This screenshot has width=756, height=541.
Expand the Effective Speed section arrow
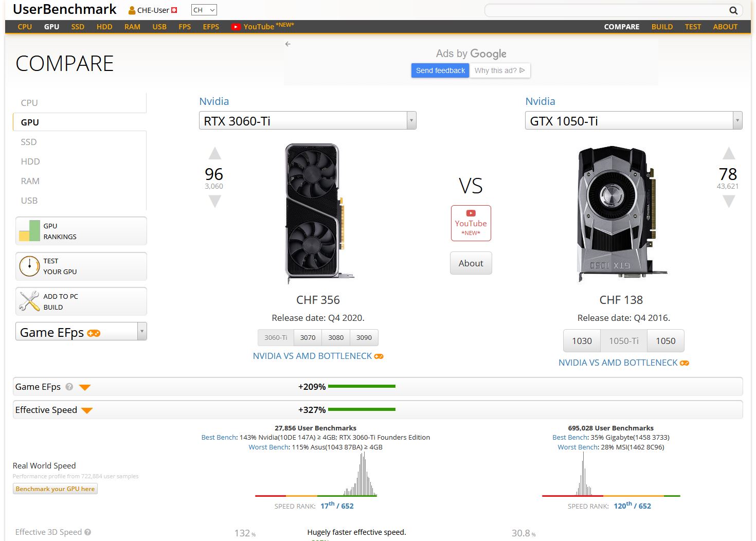click(x=87, y=410)
